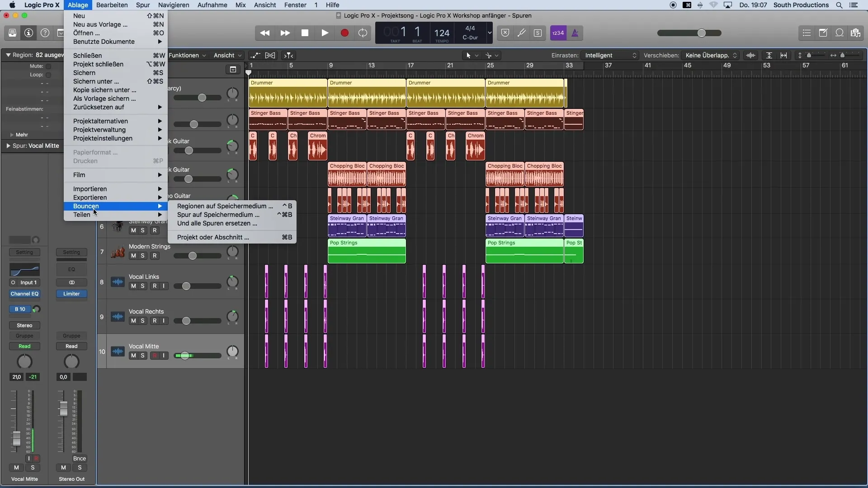Click the first Drummer region
This screenshot has height=488, width=868.
coord(288,93)
